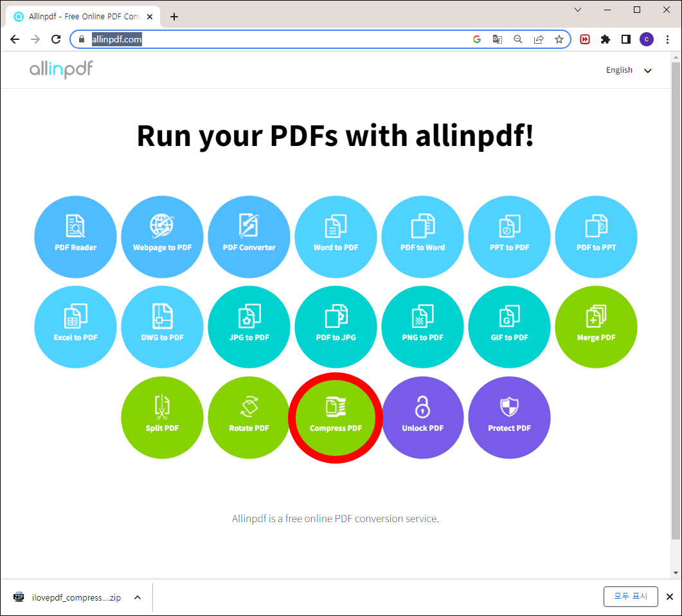The image size is (682, 616).
Task: Select the GIF to PDF converter
Action: (x=509, y=327)
